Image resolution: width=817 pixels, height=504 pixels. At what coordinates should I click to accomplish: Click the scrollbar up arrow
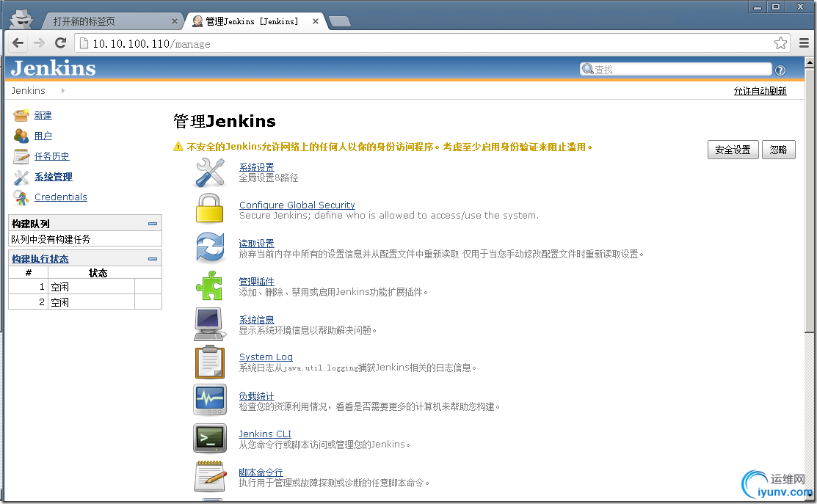coord(809,62)
